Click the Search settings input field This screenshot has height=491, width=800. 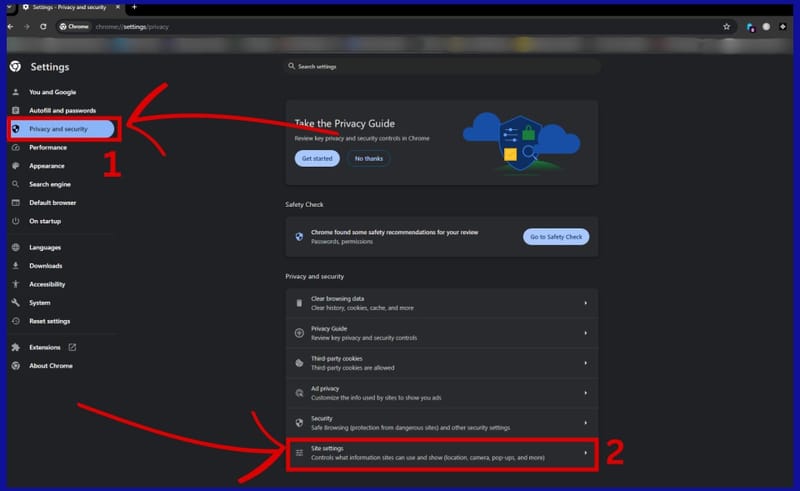(x=442, y=66)
